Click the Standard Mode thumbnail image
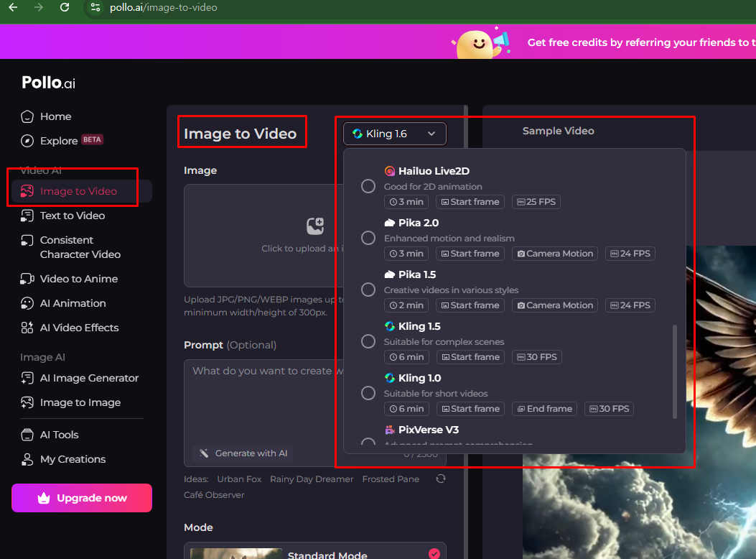Viewport: 756px width, 559px height. click(236, 553)
